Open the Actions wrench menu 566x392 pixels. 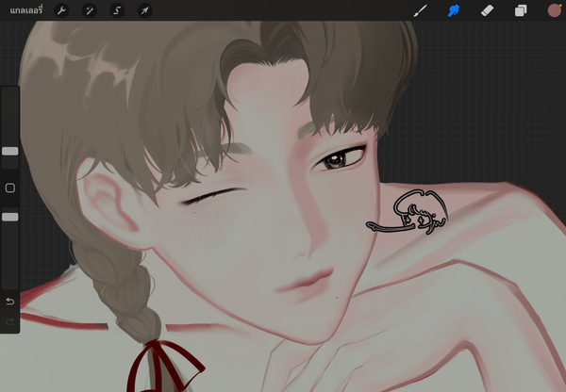(61, 10)
